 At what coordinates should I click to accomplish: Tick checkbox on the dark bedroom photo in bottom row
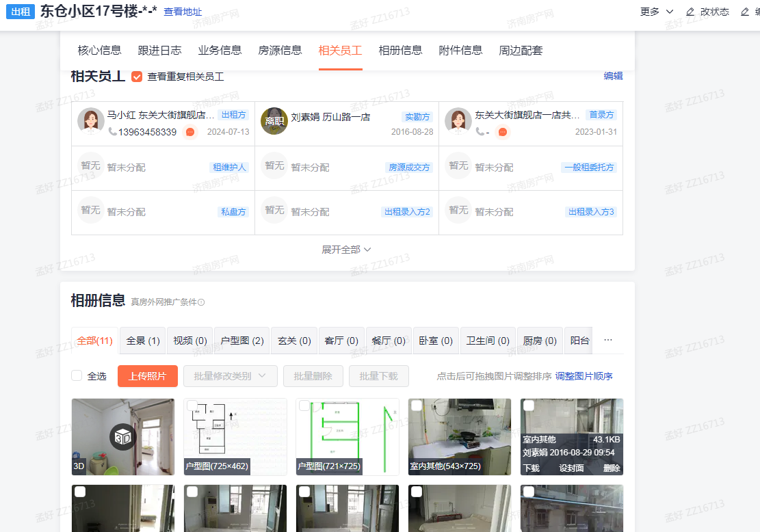[80, 492]
